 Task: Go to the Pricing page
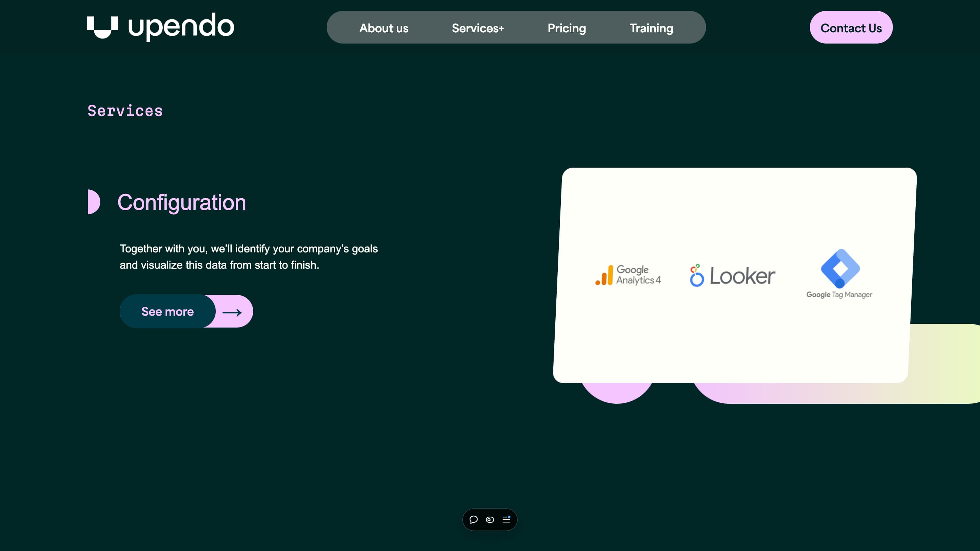(567, 28)
